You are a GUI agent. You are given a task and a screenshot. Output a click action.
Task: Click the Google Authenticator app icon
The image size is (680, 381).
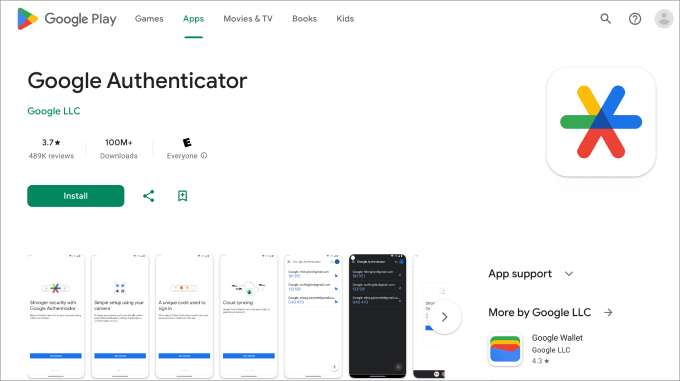click(601, 122)
